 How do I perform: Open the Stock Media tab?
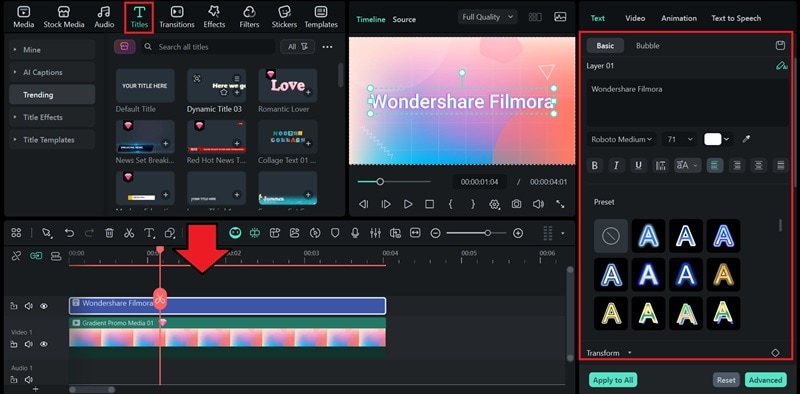[x=64, y=17]
